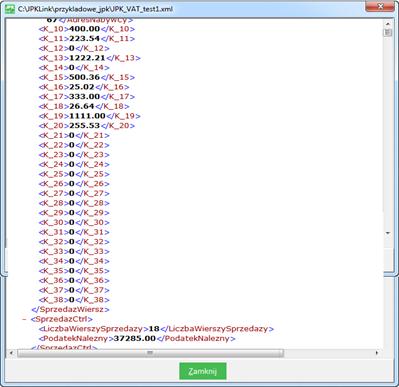Click the K_14 line with value 0
The image size is (399, 387).
click(x=74, y=68)
